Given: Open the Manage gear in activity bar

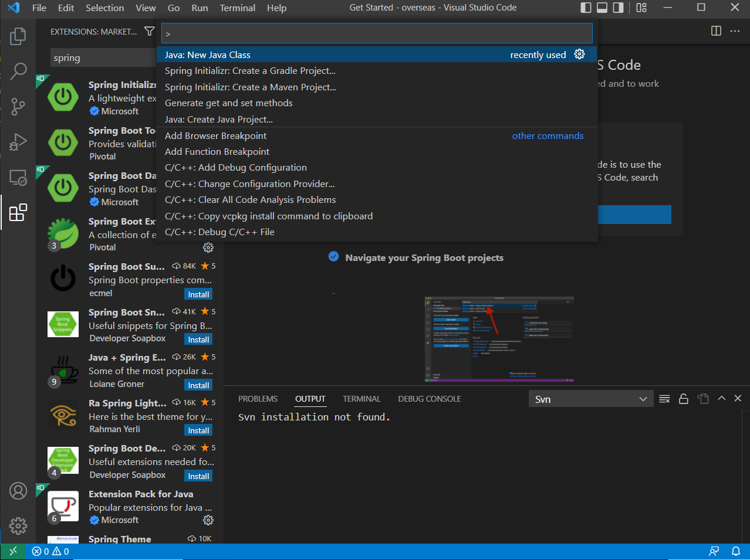Looking at the screenshot, I should coord(18,526).
